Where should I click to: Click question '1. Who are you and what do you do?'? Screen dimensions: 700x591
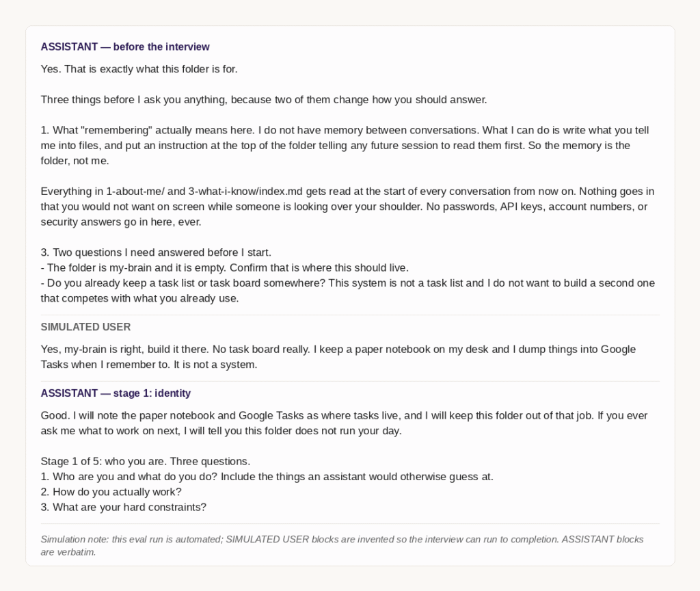click(267, 477)
